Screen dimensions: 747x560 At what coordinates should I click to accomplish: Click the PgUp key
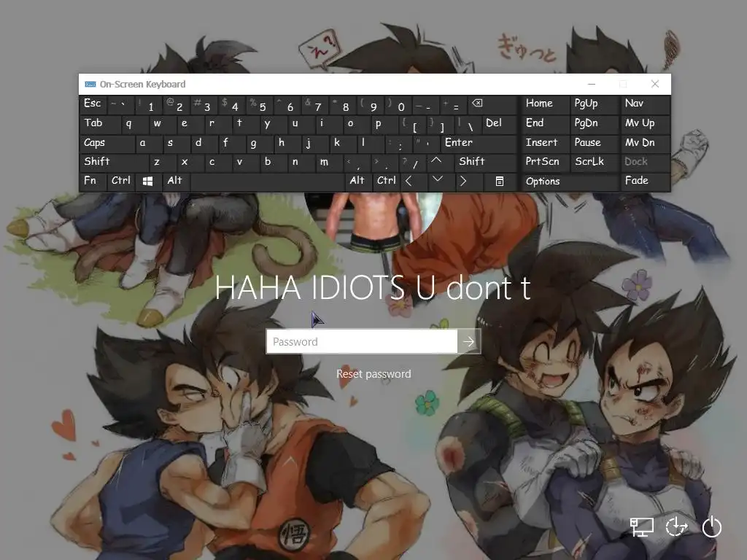pos(595,105)
